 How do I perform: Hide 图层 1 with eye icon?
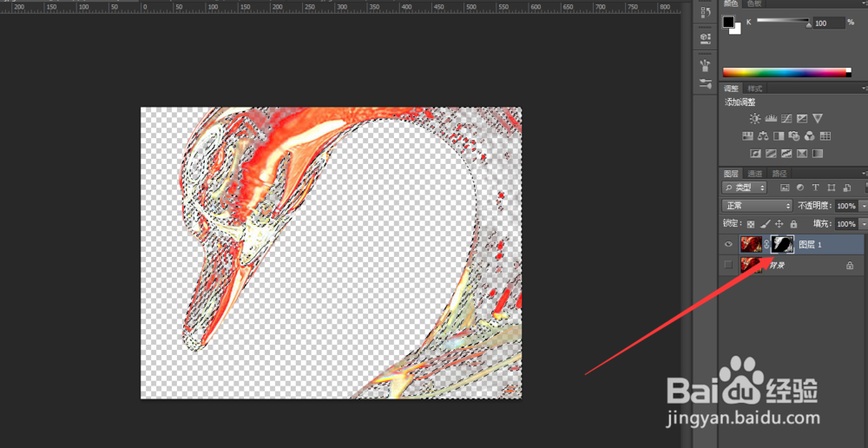(x=728, y=244)
